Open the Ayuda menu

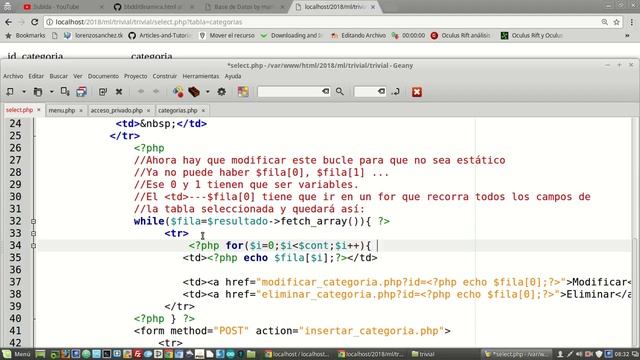coord(233,76)
